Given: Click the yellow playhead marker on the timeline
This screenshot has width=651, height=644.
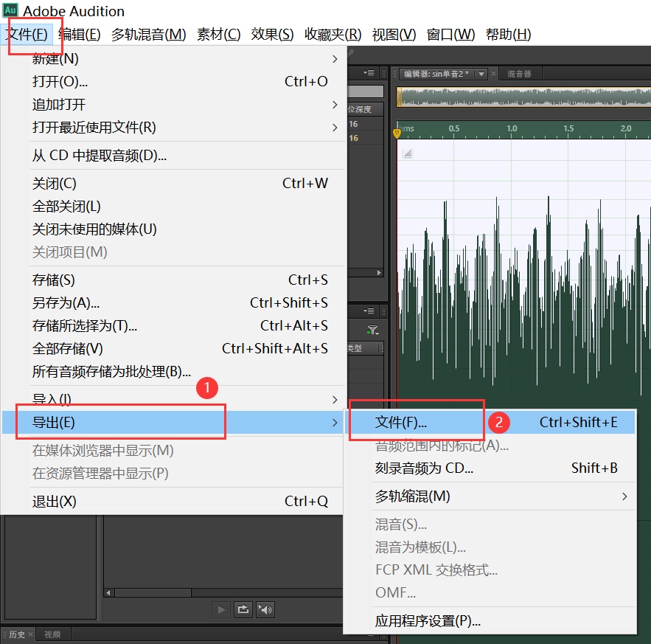Looking at the screenshot, I should [397, 134].
